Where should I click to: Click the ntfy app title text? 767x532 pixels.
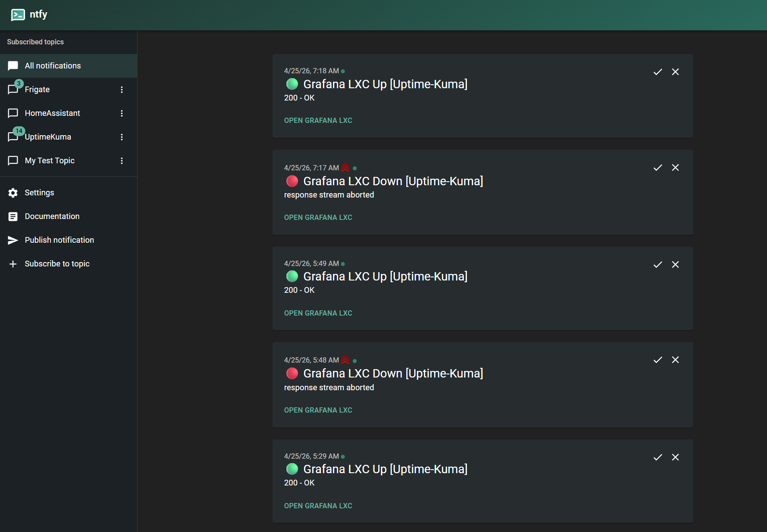tap(39, 14)
